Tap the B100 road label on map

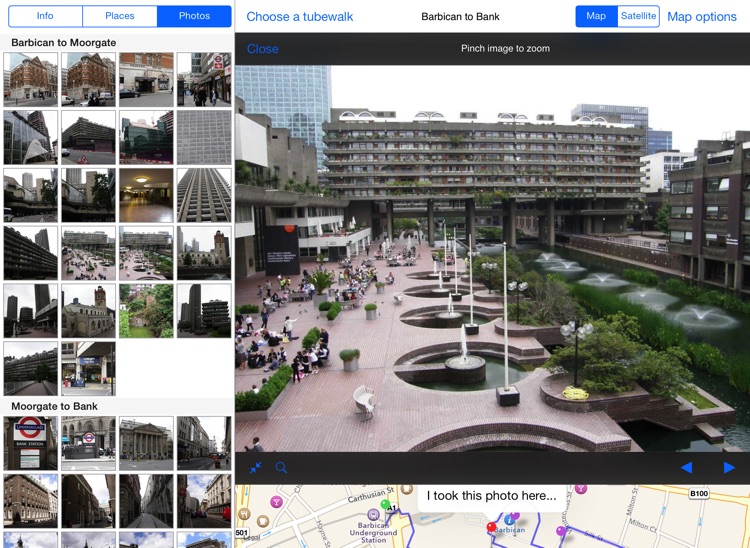point(699,493)
